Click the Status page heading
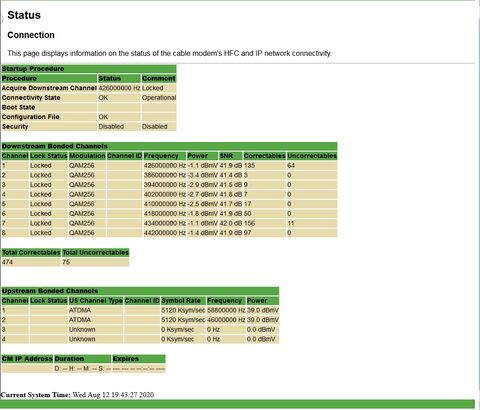480x410 pixels. pyautogui.click(x=24, y=15)
